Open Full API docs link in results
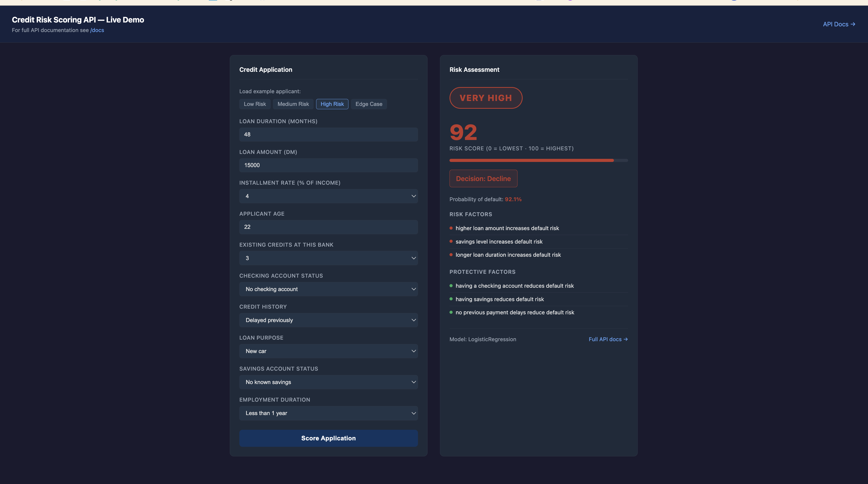The image size is (868, 484). point(608,339)
